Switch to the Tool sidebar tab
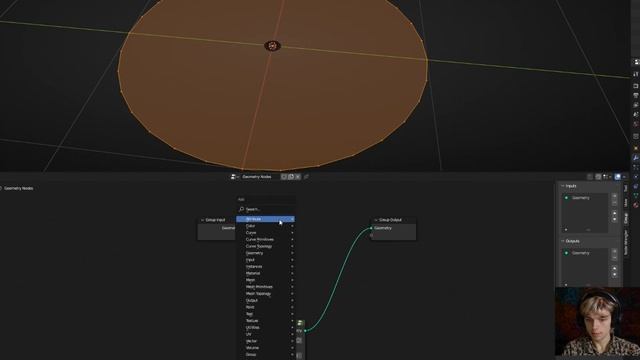Image resolution: width=640 pixels, height=360 pixels. pos(626,188)
